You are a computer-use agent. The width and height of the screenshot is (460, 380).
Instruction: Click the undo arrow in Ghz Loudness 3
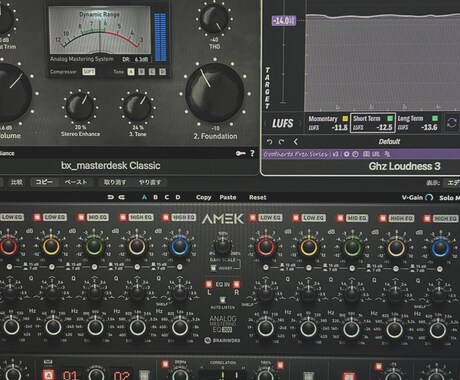click(x=269, y=142)
